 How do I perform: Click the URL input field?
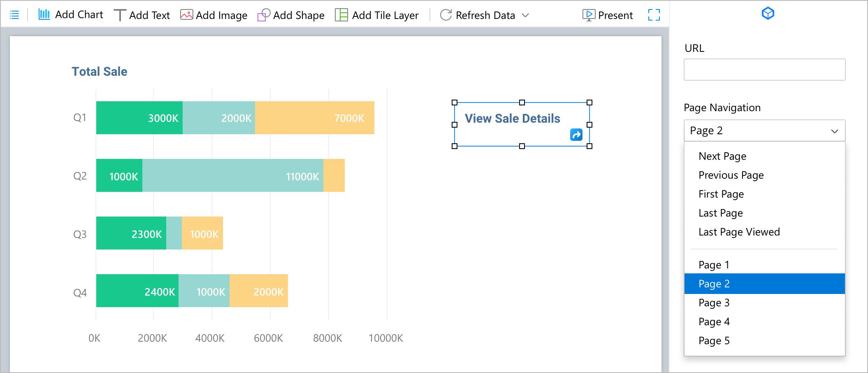(x=764, y=70)
